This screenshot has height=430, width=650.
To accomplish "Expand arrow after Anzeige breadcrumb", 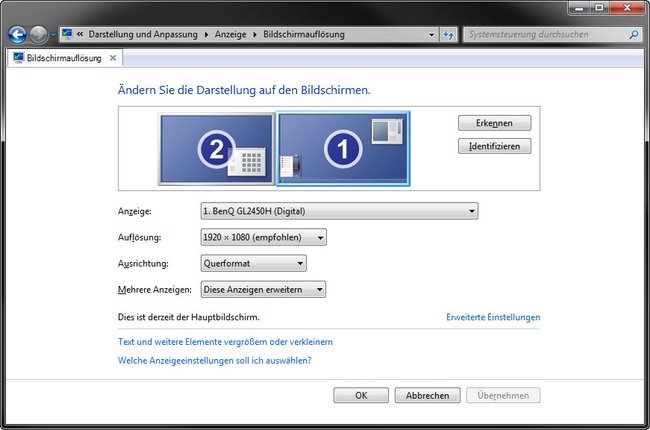I will point(255,34).
